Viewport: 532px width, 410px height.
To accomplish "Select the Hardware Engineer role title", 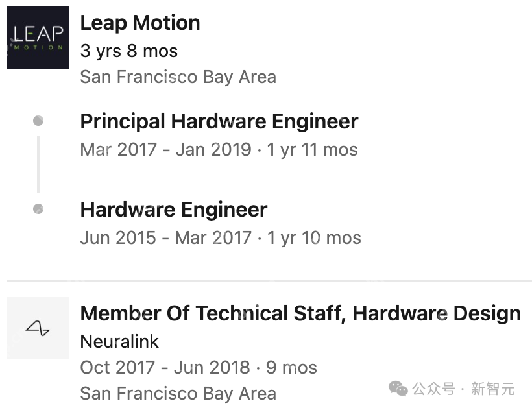I will (x=173, y=210).
